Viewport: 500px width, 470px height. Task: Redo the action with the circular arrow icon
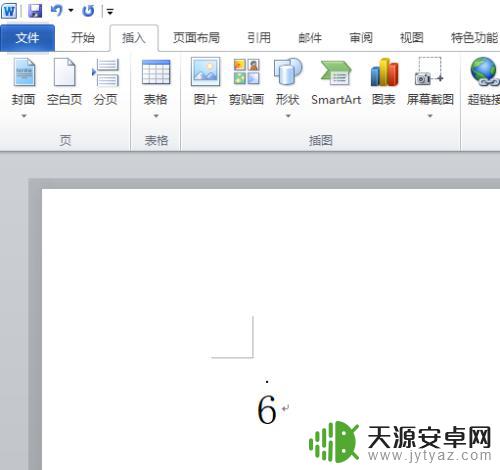pos(88,11)
